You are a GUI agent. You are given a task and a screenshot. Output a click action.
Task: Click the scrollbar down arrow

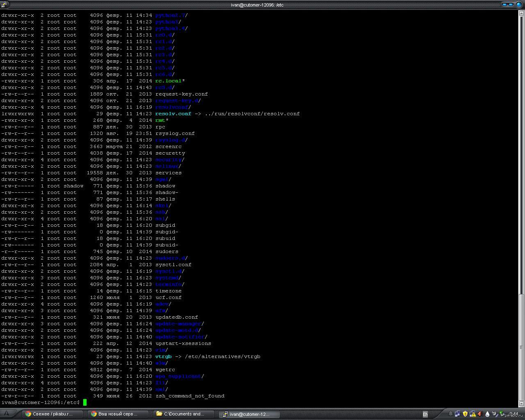[x=521, y=404]
